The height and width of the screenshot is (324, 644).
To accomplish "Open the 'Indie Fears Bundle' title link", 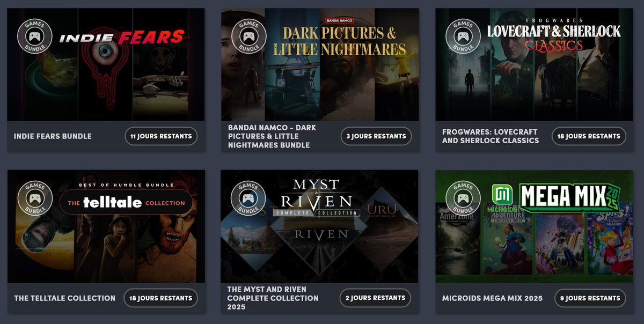I will 53,136.
